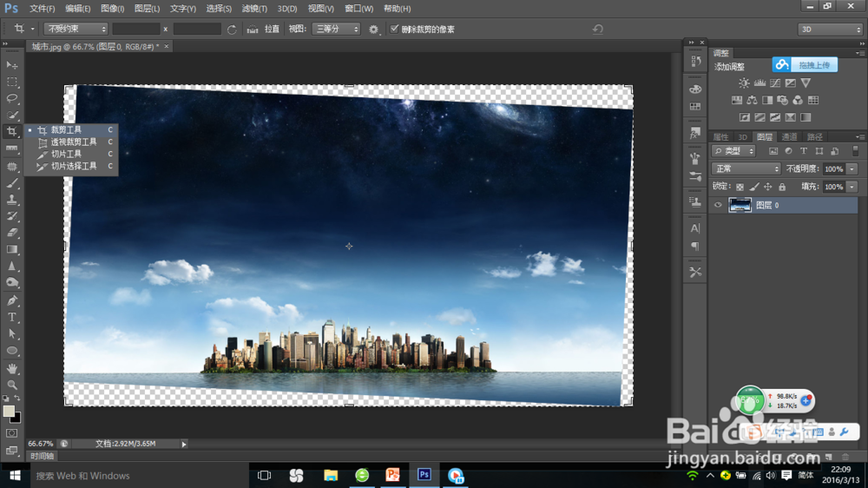Toggle type layer filter T icon
Image resolution: width=868 pixels, height=488 pixels.
804,151
